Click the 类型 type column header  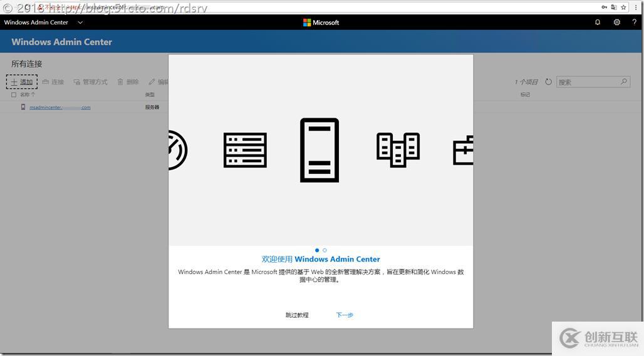(150, 94)
